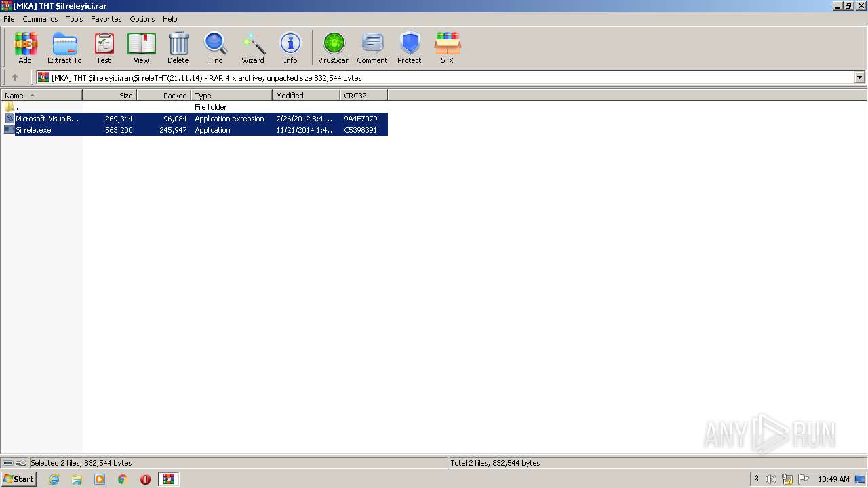
Task: Expand address path dropdown arrow
Action: point(859,77)
